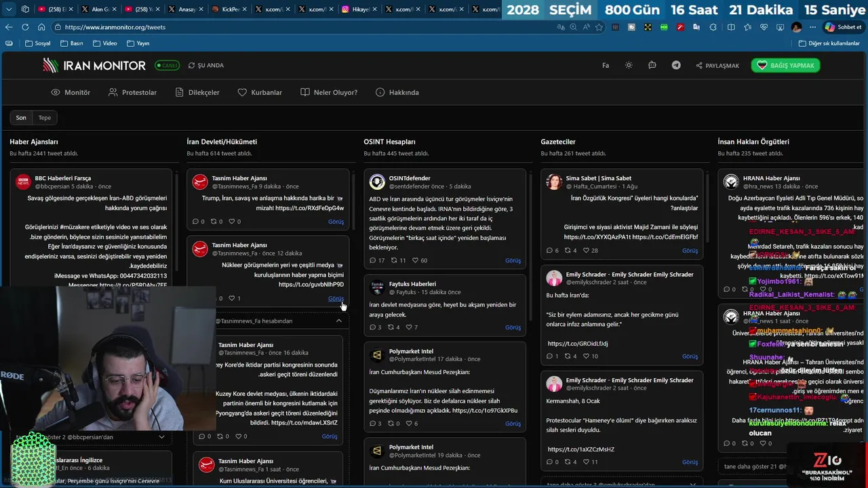Go back with the browser back arrow
This screenshot has width=868, height=488.
9,27
